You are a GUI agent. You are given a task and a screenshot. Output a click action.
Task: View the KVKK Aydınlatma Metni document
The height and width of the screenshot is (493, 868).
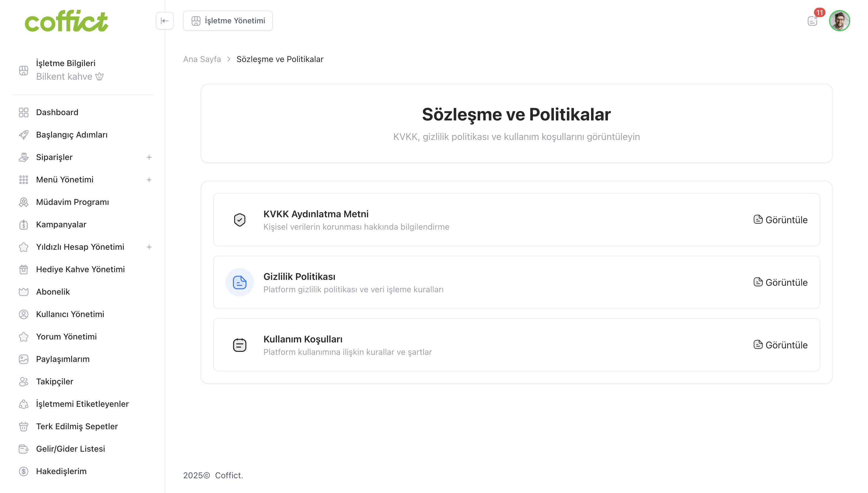point(780,220)
